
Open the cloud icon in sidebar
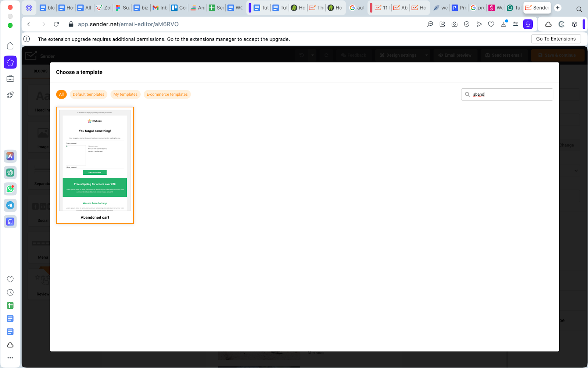point(10,345)
